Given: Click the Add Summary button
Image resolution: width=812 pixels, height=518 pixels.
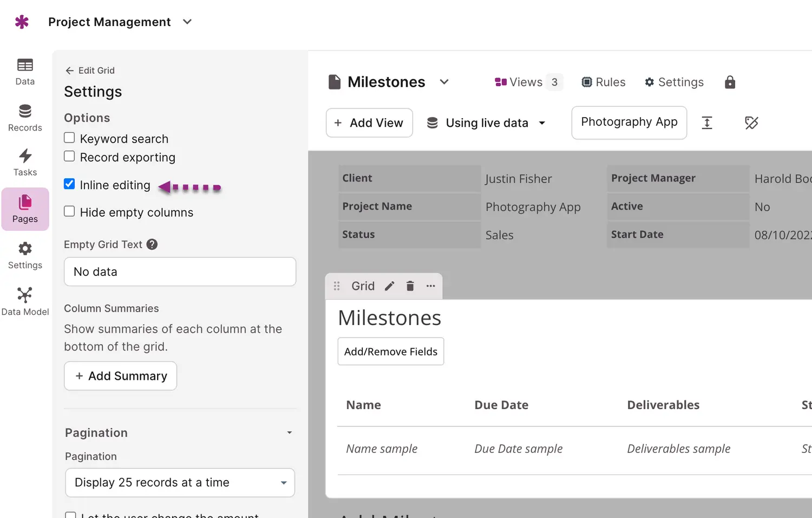Looking at the screenshot, I should coord(120,376).
